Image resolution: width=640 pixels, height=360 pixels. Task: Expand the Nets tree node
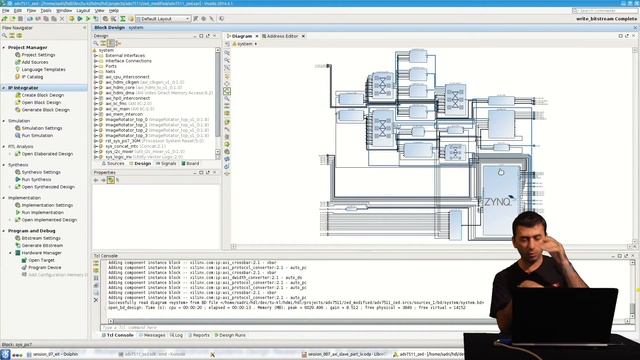96,71
